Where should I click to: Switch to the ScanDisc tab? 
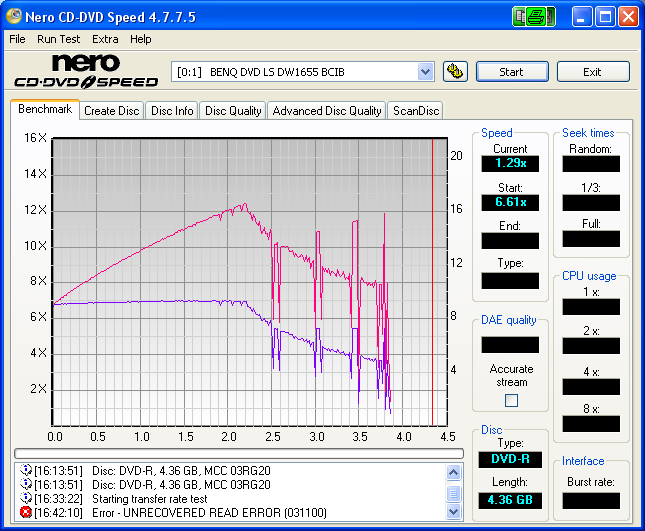coord(415,111)
